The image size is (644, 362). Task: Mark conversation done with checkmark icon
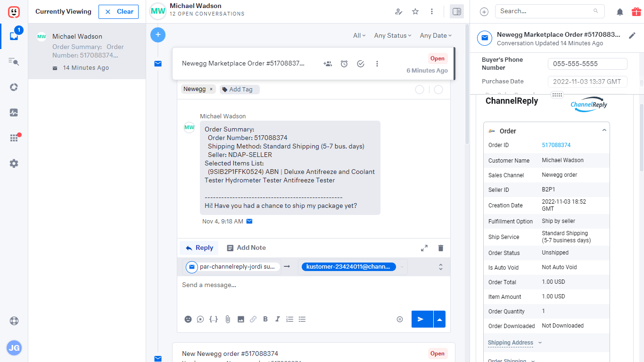(361, 64)
